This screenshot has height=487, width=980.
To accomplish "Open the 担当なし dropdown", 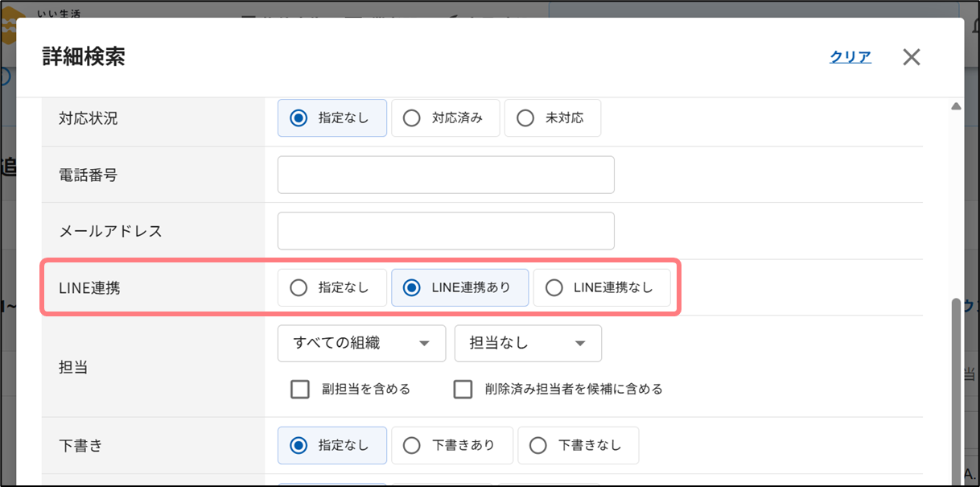I will tap(528, 343).
